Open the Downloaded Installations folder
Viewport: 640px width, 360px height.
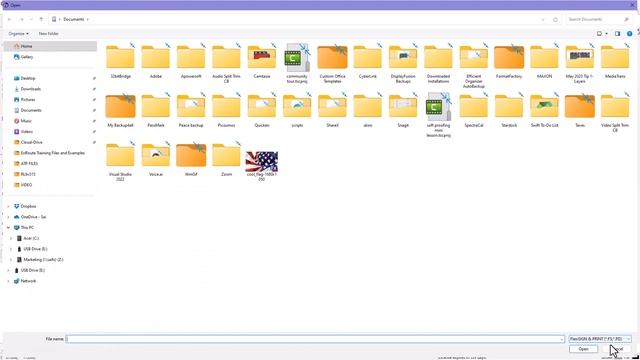[438, 63]
